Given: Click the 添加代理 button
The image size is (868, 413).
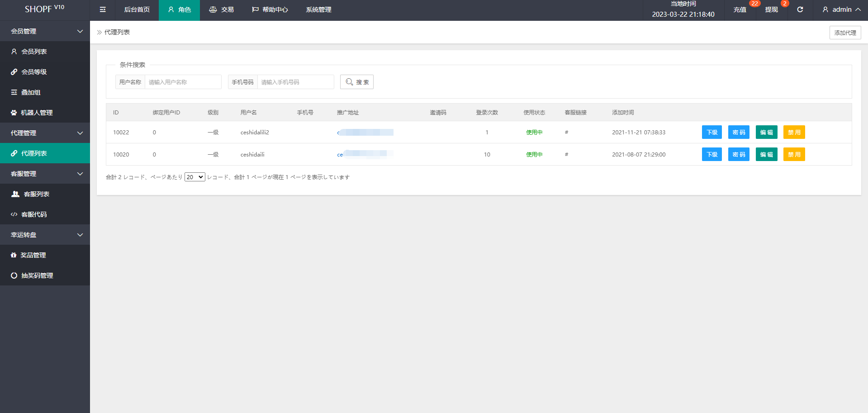Looking at the screenshot, I should (844, 33).
